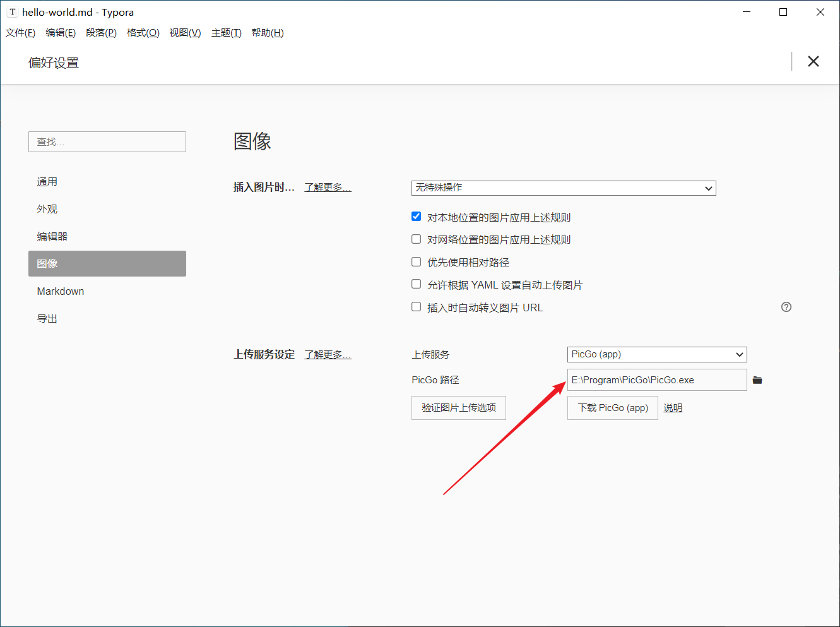Click the folder browse icon beside PicGo path
Screen dimensions: 840x627
click(757, 380)
